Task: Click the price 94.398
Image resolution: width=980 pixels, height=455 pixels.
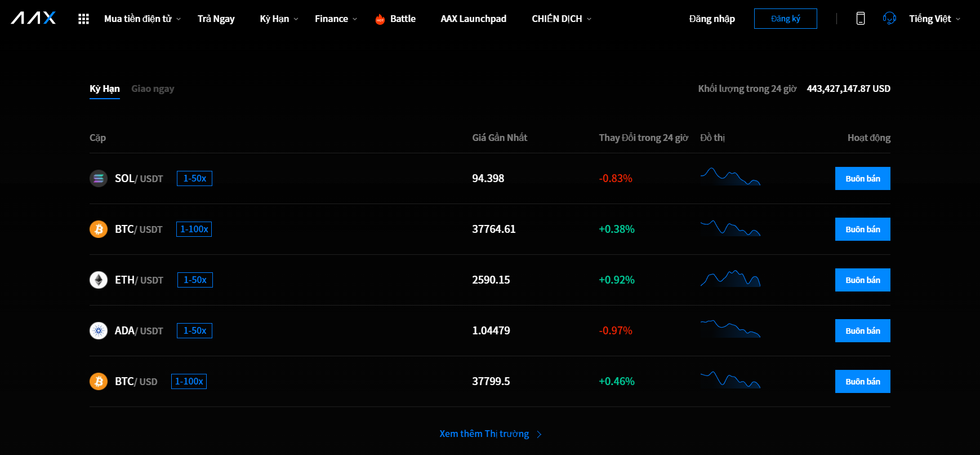Action: (488, 178)
